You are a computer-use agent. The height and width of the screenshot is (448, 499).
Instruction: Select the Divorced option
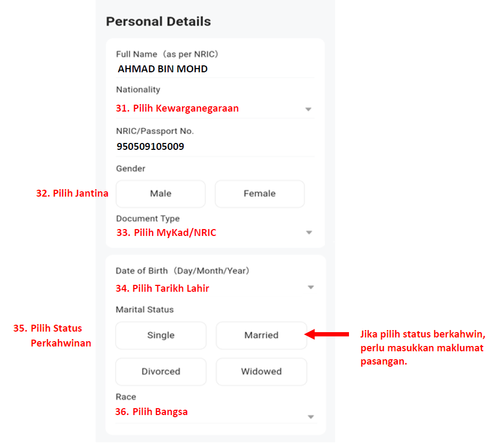pos(160,371)
